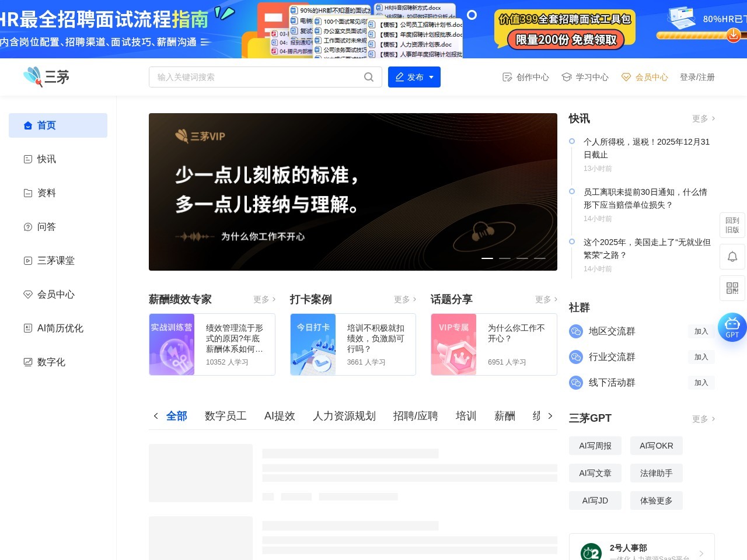Open 创作中心 via its pen icon

[x=507, y=76]
